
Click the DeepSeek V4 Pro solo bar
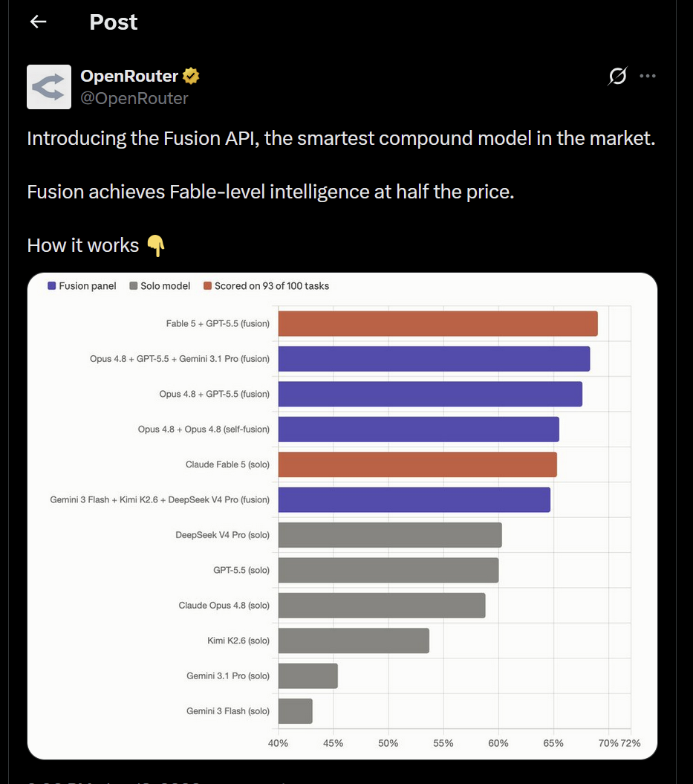coord(390,535)
